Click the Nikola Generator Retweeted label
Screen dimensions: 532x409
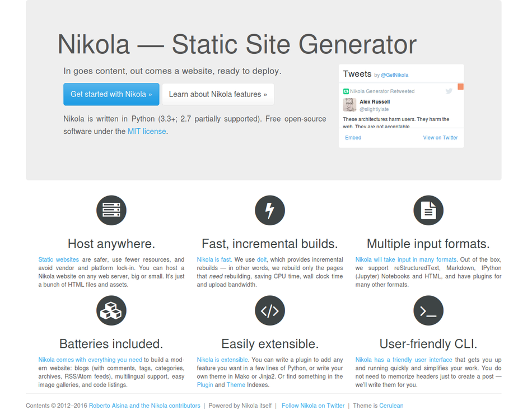coord(382,91)
